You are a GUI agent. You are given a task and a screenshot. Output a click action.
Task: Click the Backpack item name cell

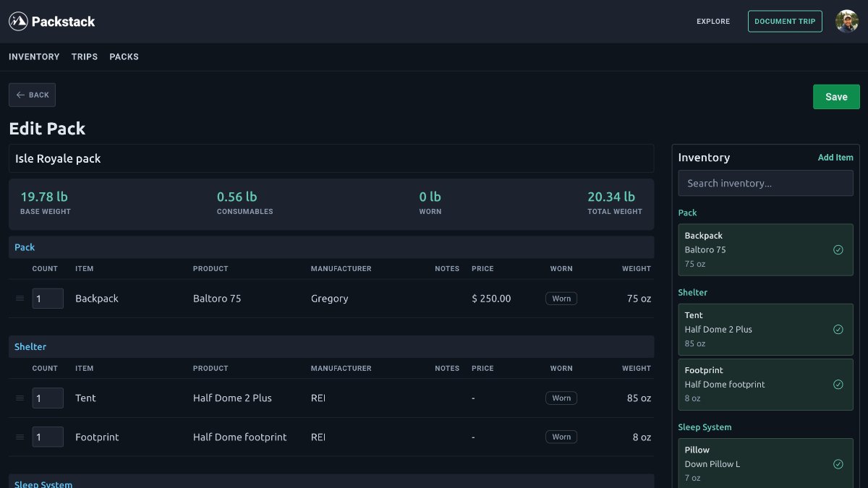(97, 299)
